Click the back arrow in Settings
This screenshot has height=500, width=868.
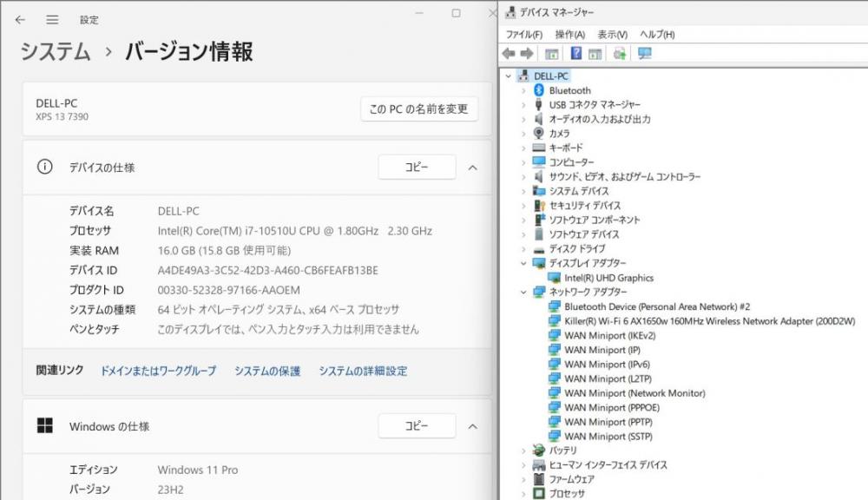tap(21, 20)
